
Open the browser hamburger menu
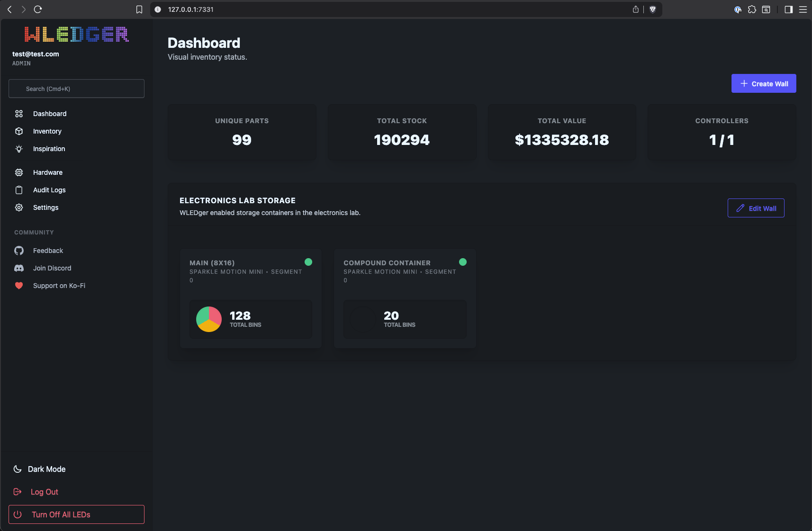pos(803,9)
